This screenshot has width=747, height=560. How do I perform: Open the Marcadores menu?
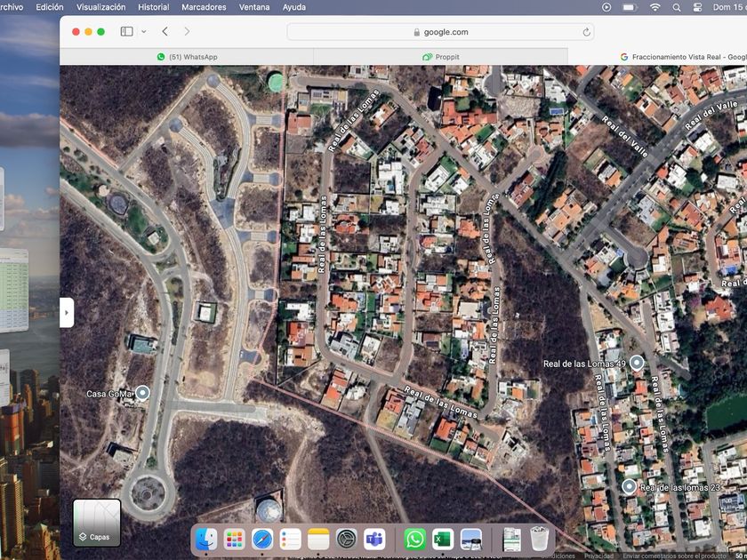pos(204,7)
